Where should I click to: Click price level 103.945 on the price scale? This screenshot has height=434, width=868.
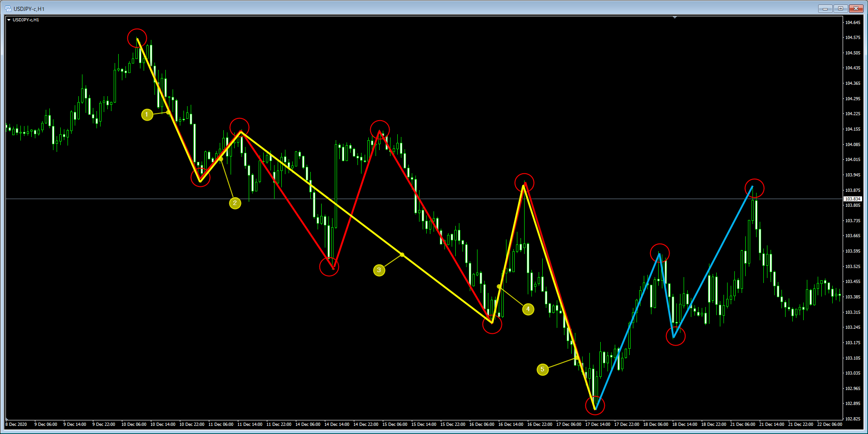853,175
